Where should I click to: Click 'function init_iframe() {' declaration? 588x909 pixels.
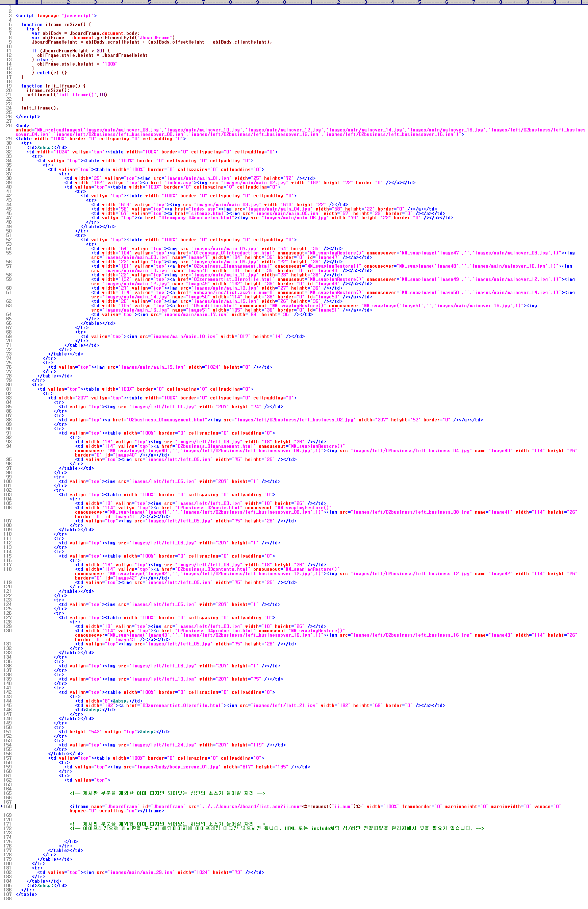point(53,86)
